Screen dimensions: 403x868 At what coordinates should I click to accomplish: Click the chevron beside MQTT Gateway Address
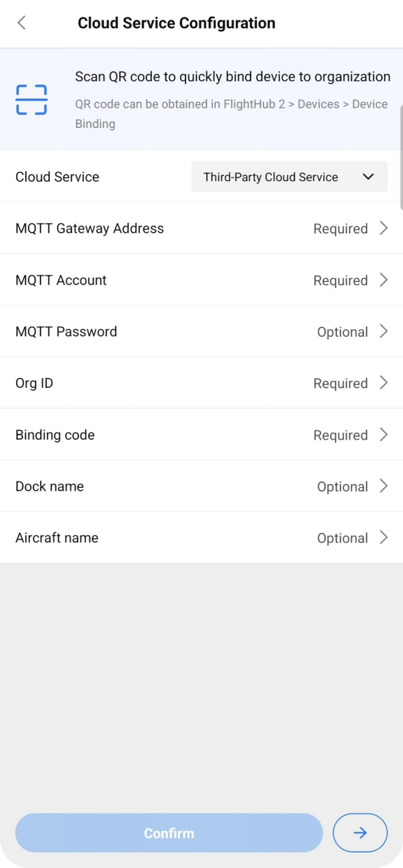click(x=383, y=228)
